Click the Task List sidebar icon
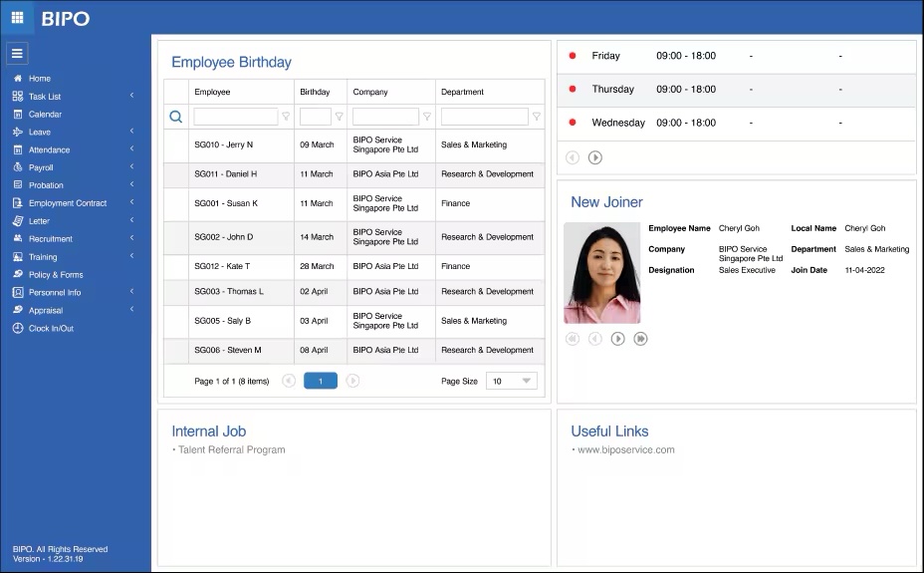This screenshot has width=924, height=573. pos(18,96)
